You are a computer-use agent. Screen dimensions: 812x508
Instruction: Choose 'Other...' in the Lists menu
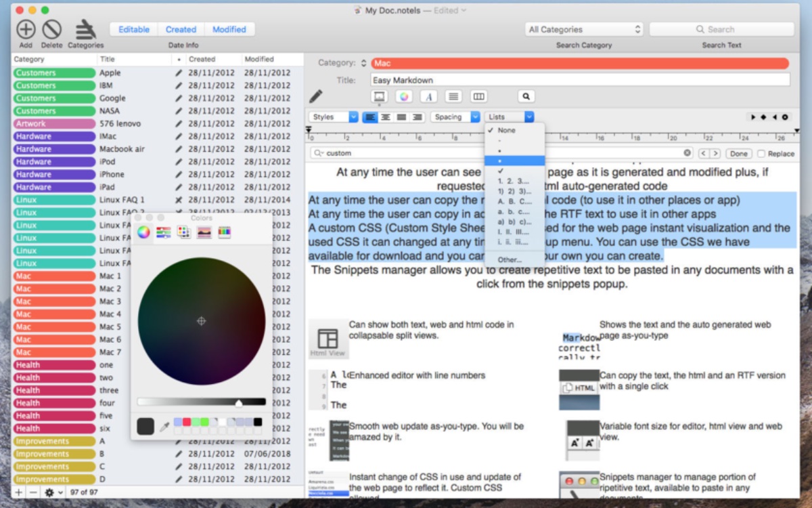pos(510,259)
